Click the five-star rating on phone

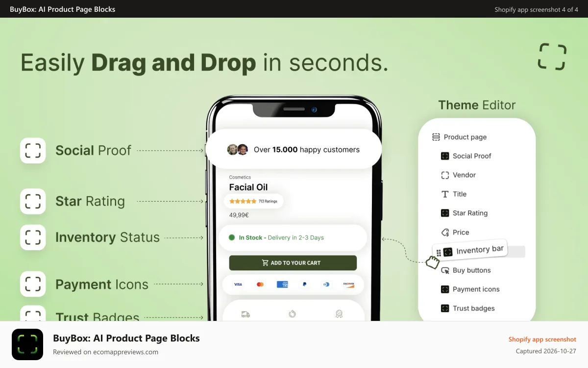(243, 201)
